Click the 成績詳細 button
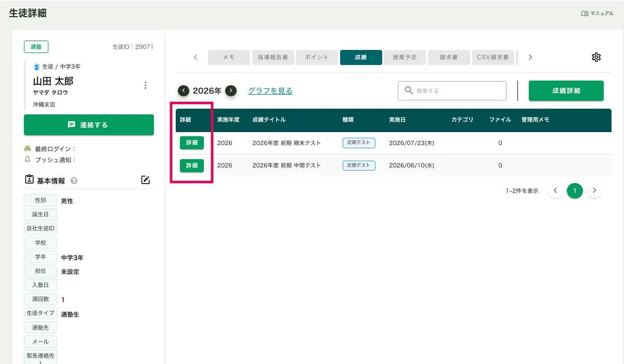 (566, 90)
